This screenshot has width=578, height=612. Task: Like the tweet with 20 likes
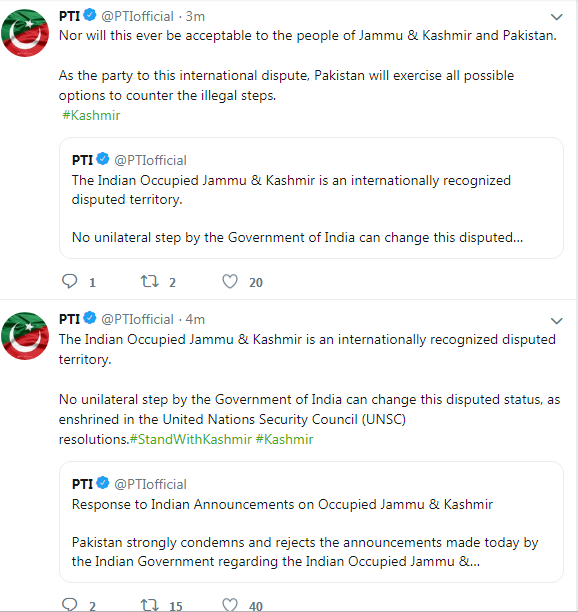230,281
